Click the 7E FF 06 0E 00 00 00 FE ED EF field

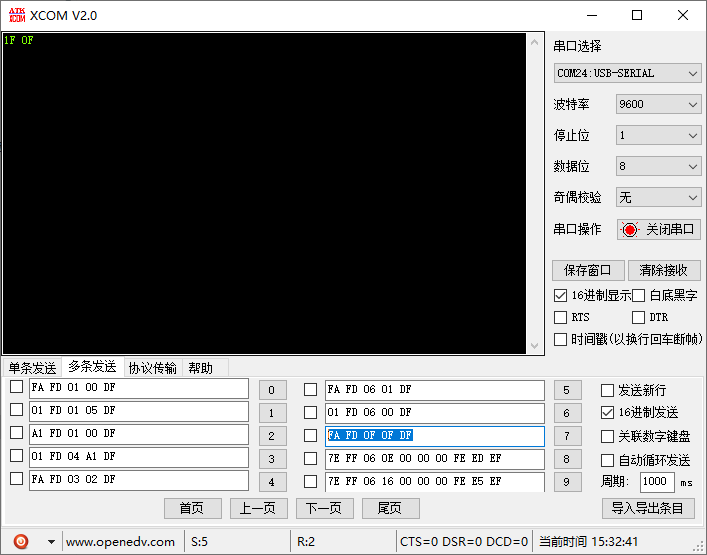point(435,459)
